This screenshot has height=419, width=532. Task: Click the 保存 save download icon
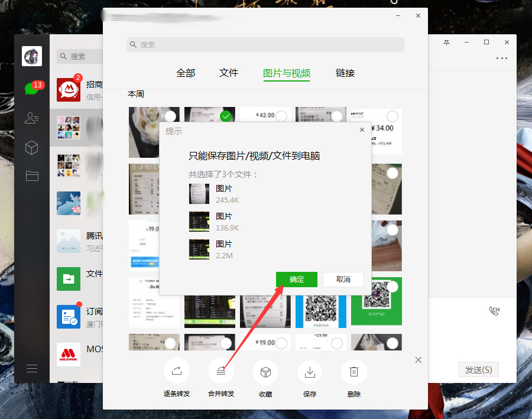310,372
